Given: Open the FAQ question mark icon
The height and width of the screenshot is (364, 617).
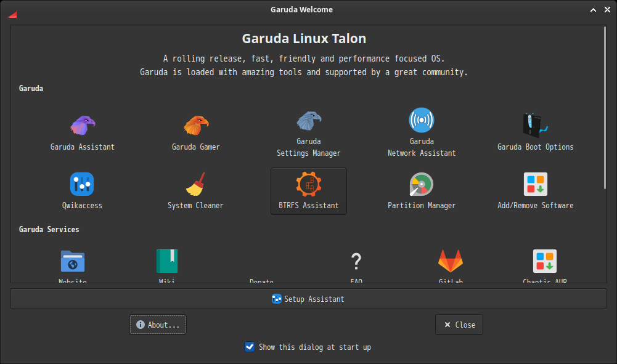Looking at the screenshot, I should 356,261.
